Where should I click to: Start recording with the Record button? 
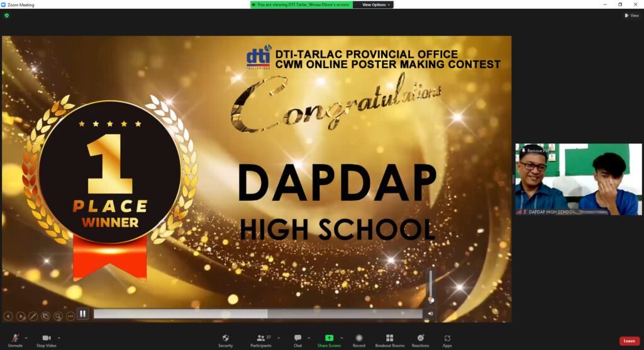(359, 341)
